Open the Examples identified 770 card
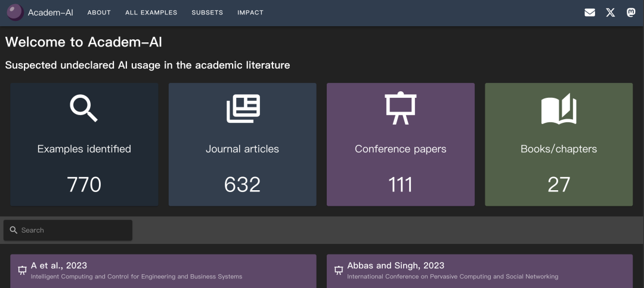644x288 pixels. point(84,144)
